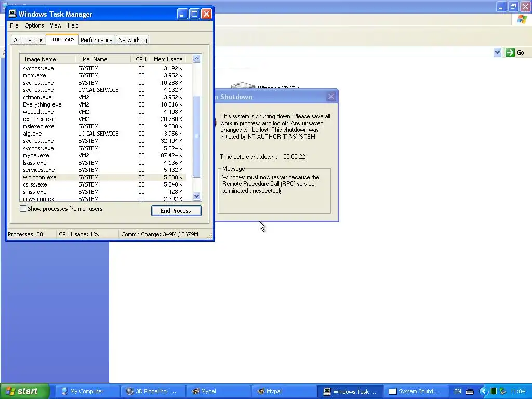Switch to the first Mypal taskbar button
Viewport: 532px width, 399px height.
pos(218,391)
